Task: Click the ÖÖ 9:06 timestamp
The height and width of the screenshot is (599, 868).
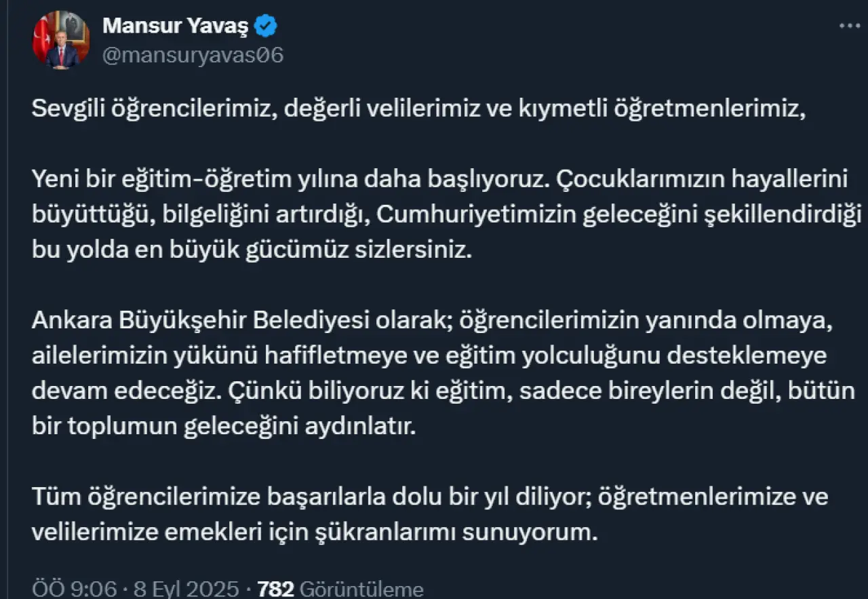Action: [74, 589]
